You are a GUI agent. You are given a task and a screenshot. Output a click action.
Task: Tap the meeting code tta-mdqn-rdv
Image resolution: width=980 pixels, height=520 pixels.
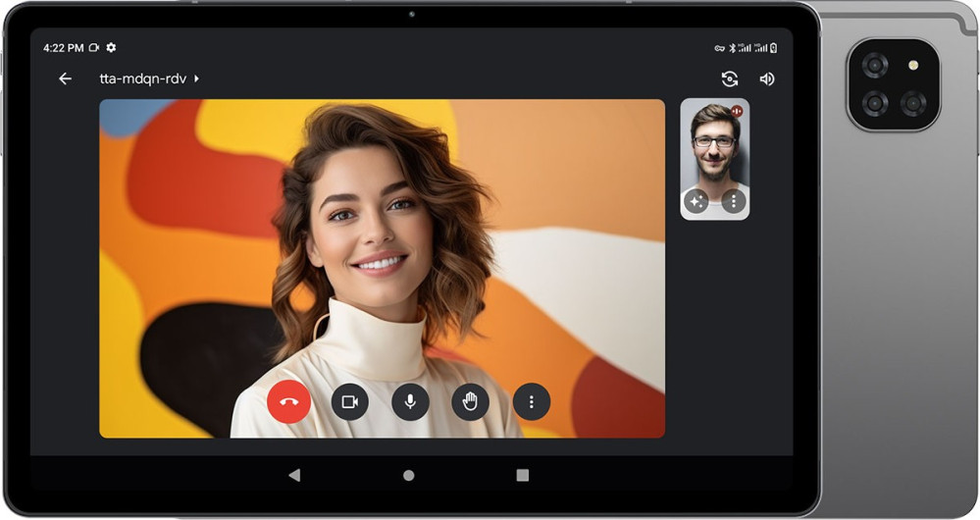(143, 78)
